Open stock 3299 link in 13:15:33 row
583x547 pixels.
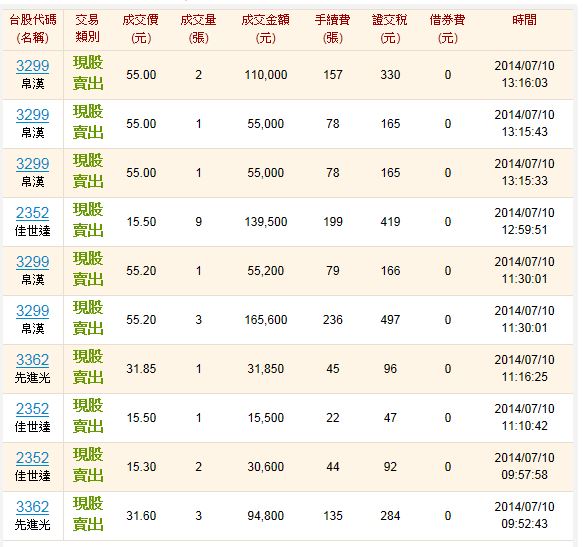tap(32, 164)
